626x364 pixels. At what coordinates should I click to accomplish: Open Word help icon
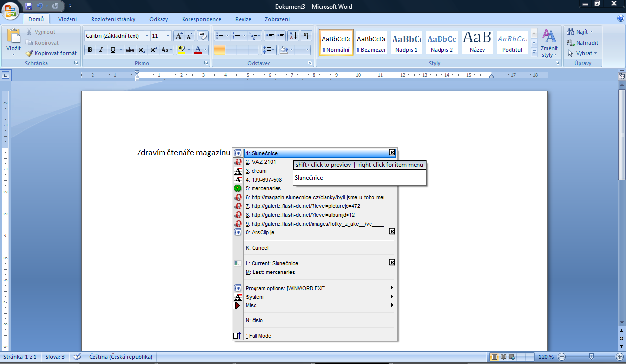(x=620, y=19)
